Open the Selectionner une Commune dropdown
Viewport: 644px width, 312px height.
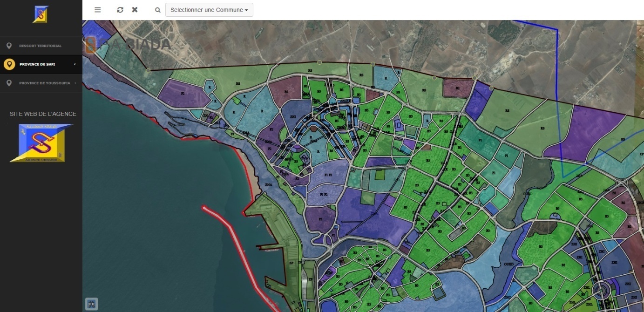209,10
